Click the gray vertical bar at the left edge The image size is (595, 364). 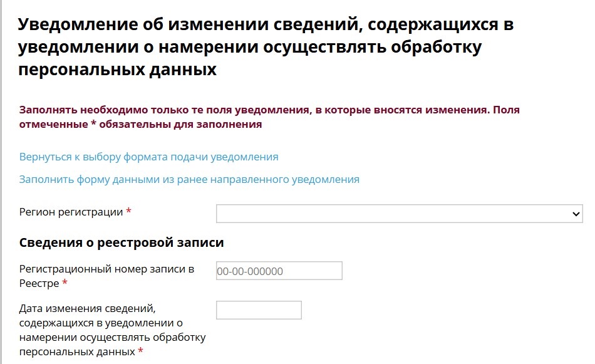click(x=2, y=182)
